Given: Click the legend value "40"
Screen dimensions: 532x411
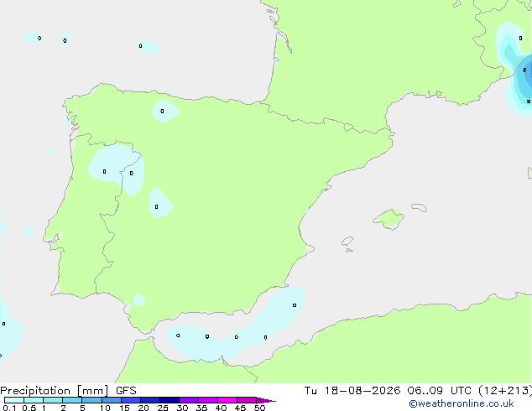Looking at the screenshot, I should 221,408.
